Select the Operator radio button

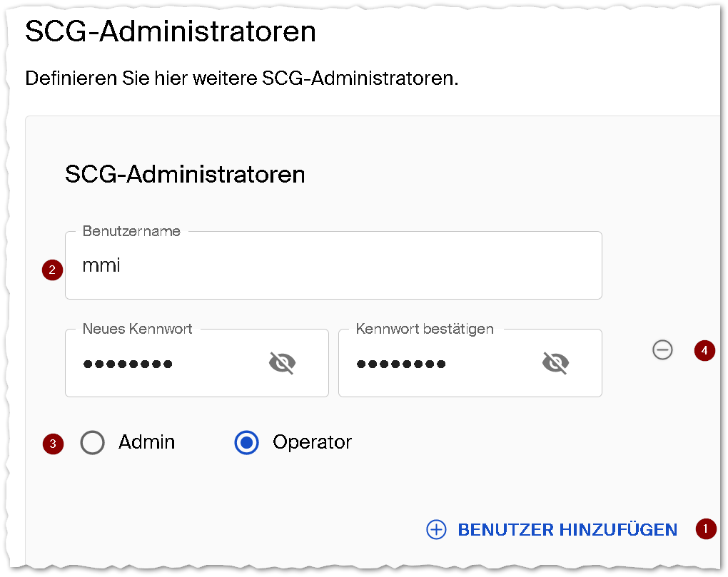pos(246,442)
